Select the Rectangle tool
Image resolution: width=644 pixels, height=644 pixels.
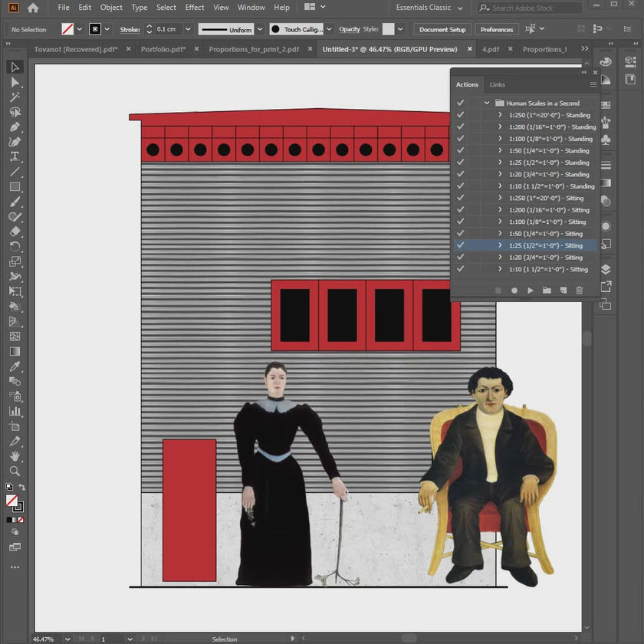point(15,187)
